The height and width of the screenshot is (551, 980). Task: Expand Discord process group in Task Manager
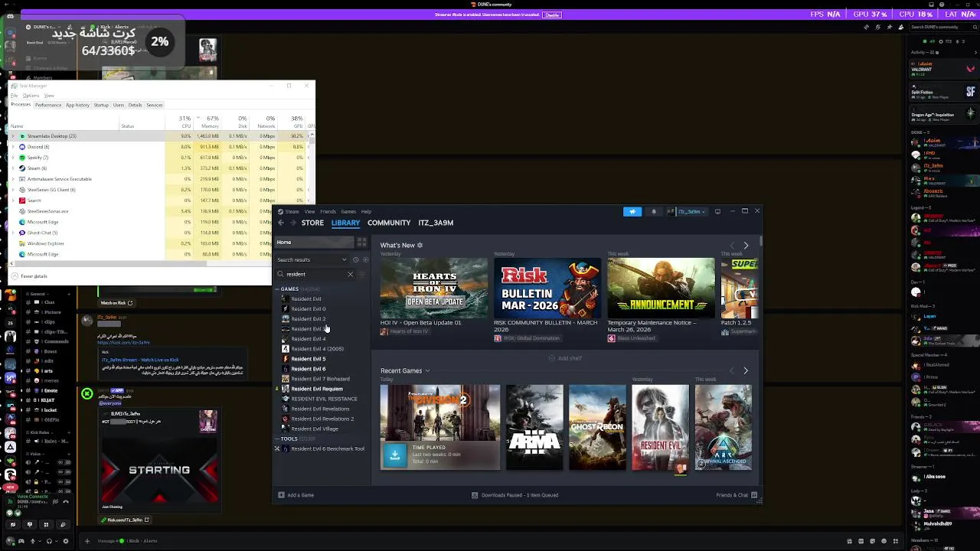tap(12, 147)
